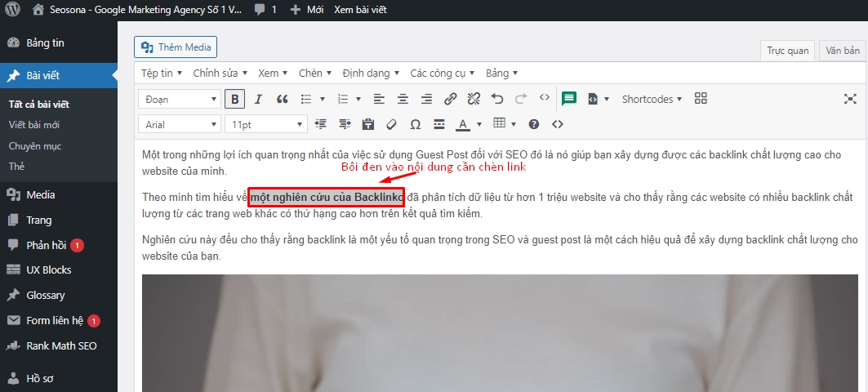Open the Arial font family dropdown

[180, 124]
